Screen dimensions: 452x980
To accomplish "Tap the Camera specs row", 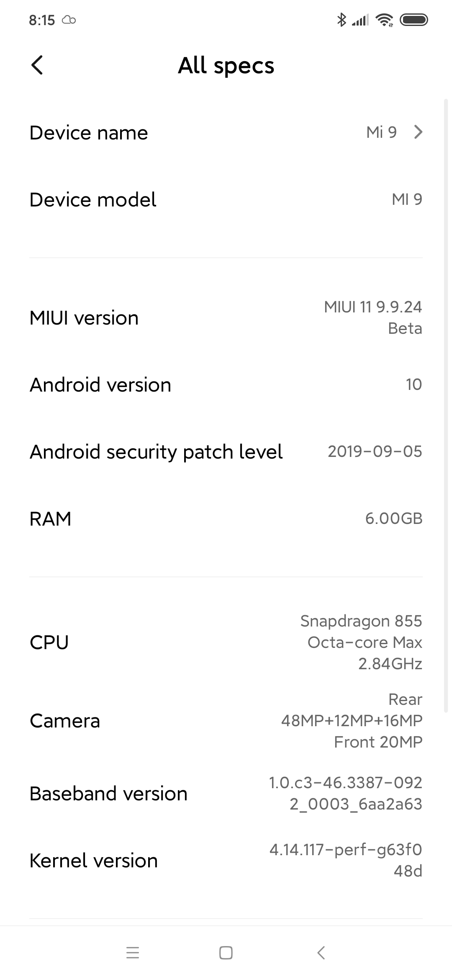I will coord(226,720).
